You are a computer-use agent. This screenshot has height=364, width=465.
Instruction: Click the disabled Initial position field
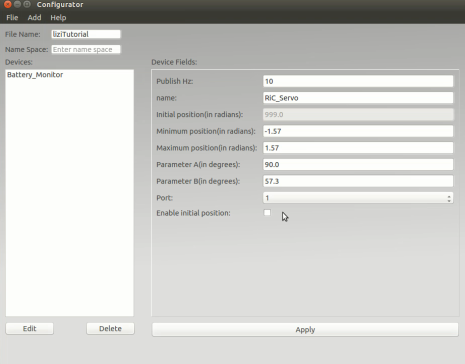pyautogui.click(x=358, y=114)
